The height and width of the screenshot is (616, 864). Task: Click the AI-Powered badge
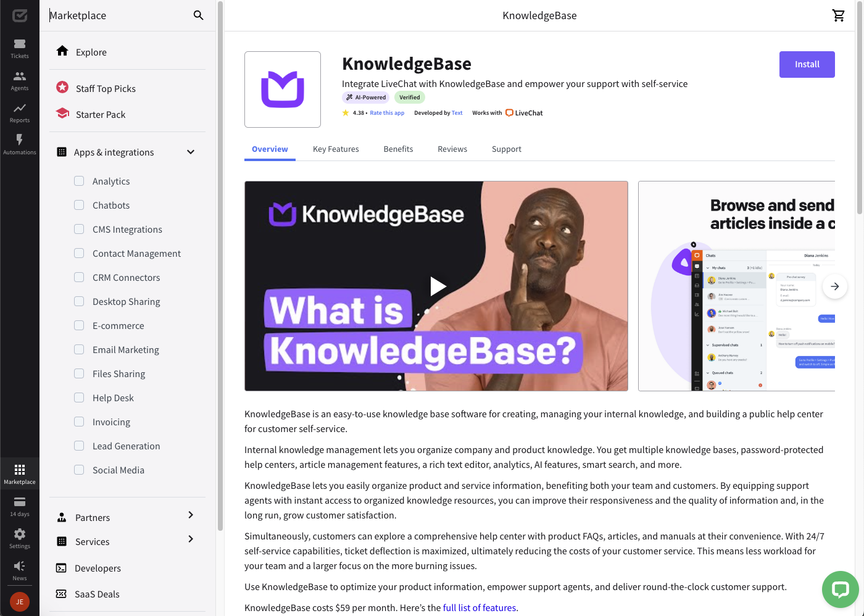(x=366, y=98)
